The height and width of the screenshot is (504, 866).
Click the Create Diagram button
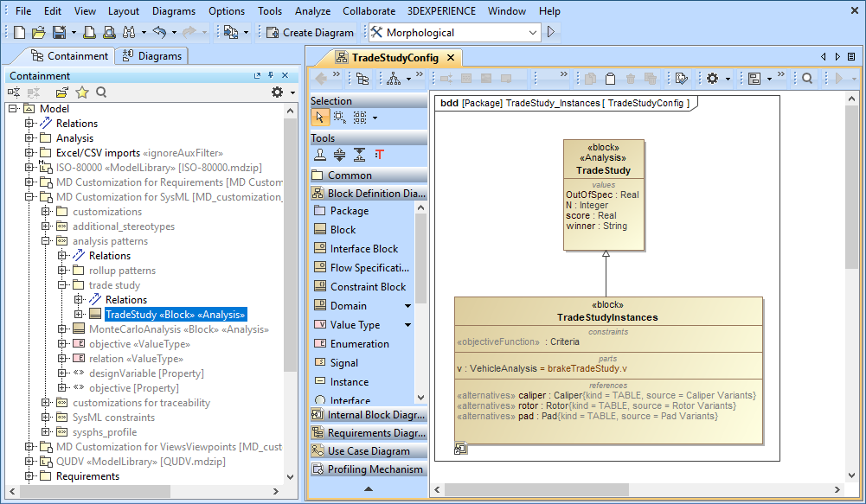coord(311,32)
